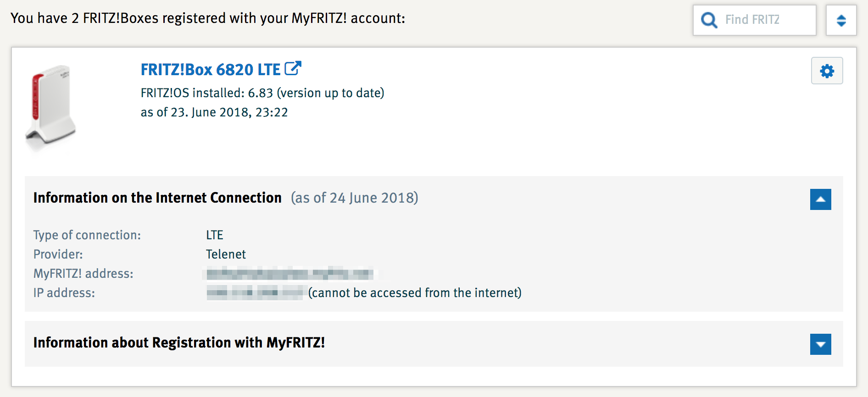This screenshot has height=397, width=868.
Task: Click the as of 24 June 2018 note
Action: 354,198
